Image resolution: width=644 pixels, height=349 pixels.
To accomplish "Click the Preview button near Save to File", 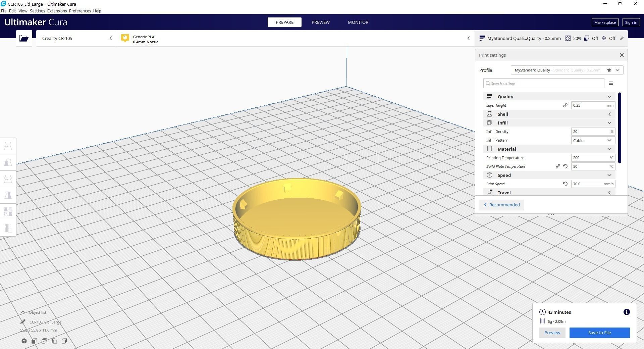I will point(552,333).
